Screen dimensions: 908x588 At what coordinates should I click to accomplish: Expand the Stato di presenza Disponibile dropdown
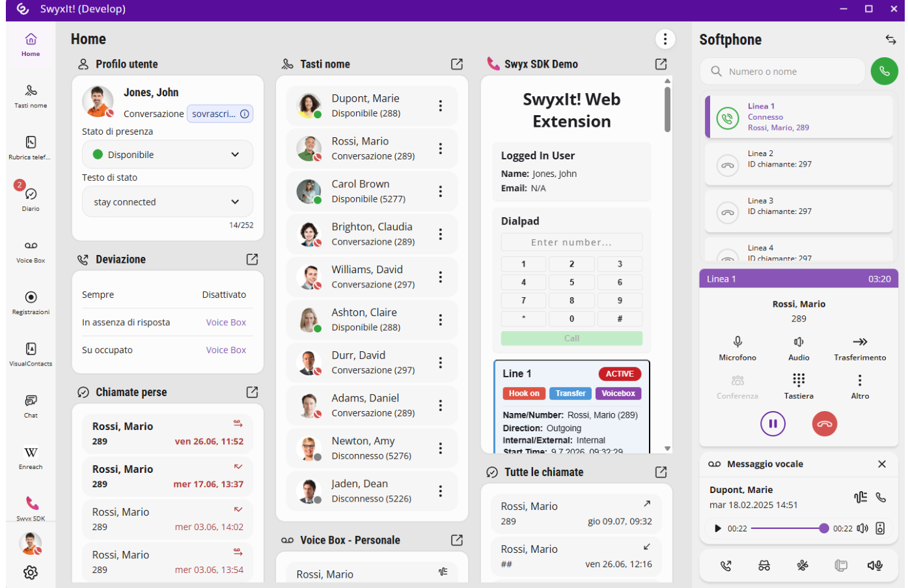tap(167, 155)
